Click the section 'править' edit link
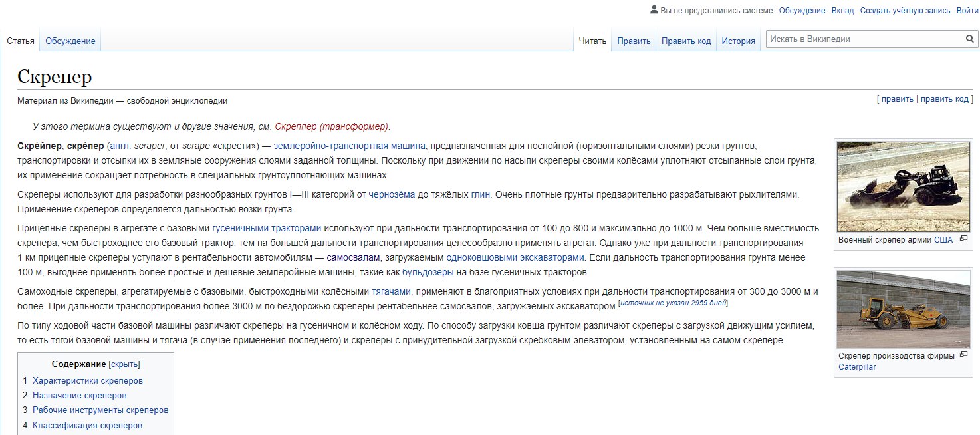Image resolution: width=980 pixels, height=435 pixels. (x=898, y=99)
